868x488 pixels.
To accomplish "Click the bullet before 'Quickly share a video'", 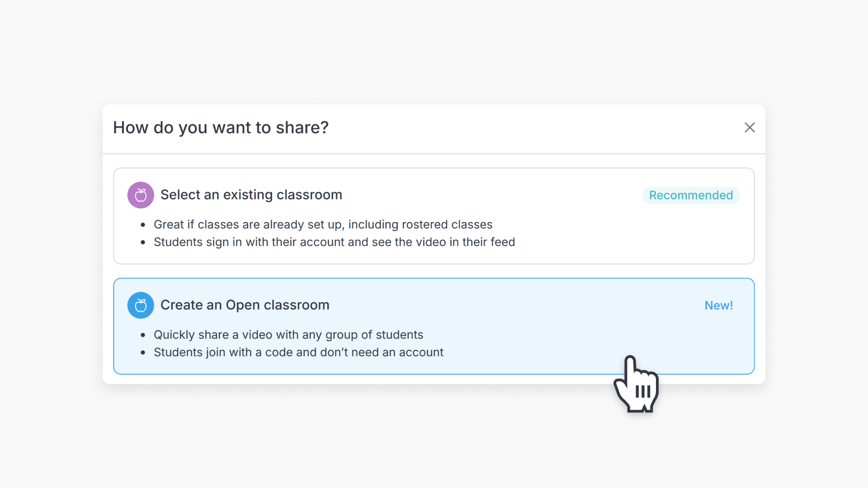I will [143, 335].
